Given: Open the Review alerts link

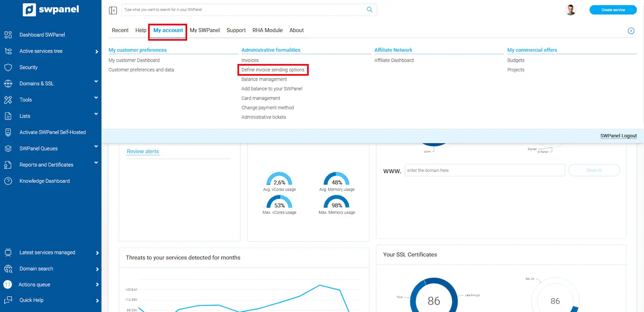Looking at the screenshot, I should (142, 151).
